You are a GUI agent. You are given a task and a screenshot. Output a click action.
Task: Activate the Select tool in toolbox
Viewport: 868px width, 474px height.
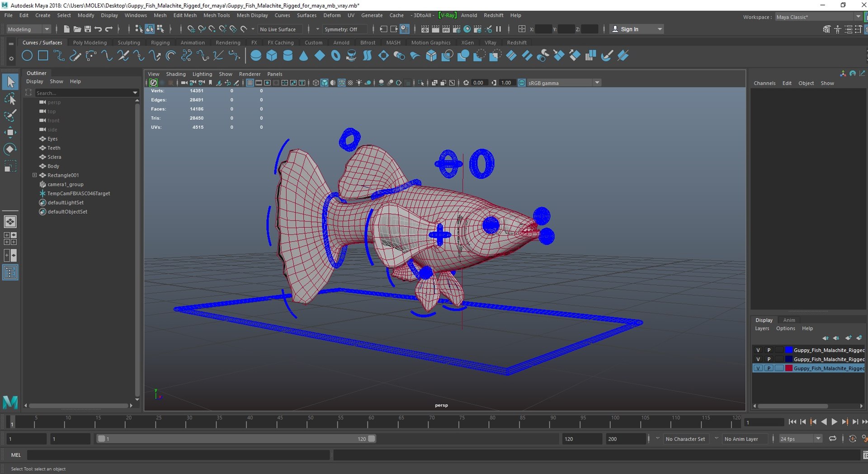tap(10, 82)
